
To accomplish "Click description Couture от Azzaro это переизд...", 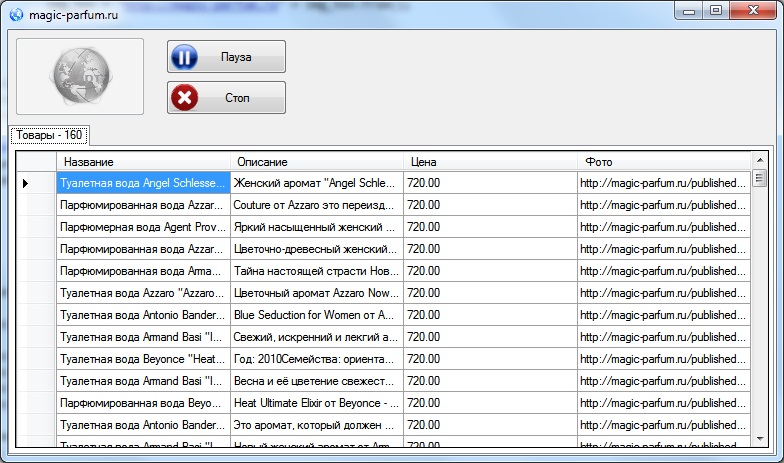I will coord(316,205).
